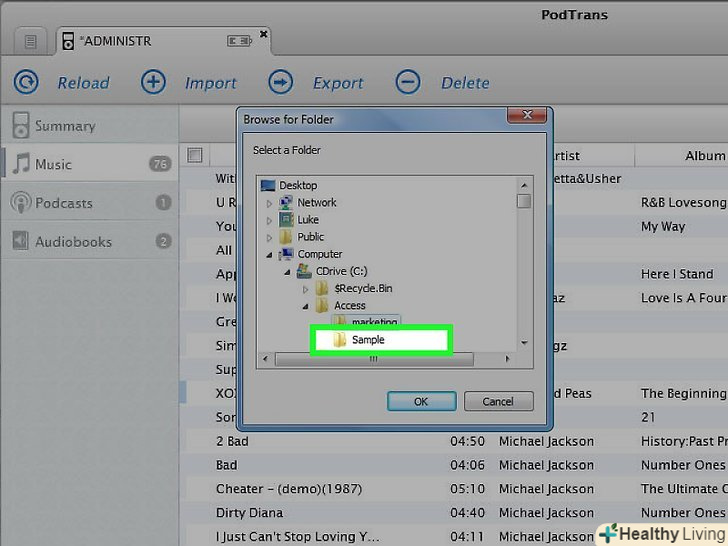Click album cell 'Here I Stand'
Screen dimensions: 728x546
(677, 274)
